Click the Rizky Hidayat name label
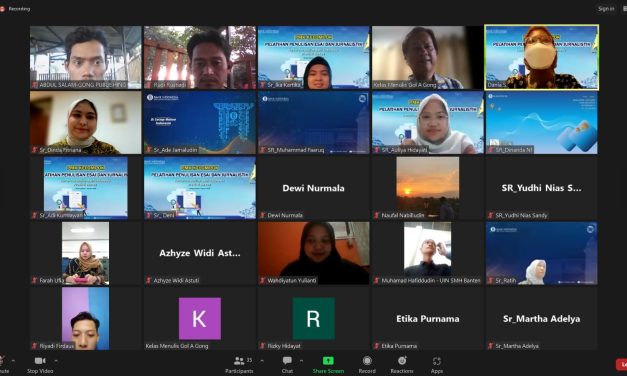Image resolution: width=627 pixels, height=376 pixels. click(x=284, y=346)
